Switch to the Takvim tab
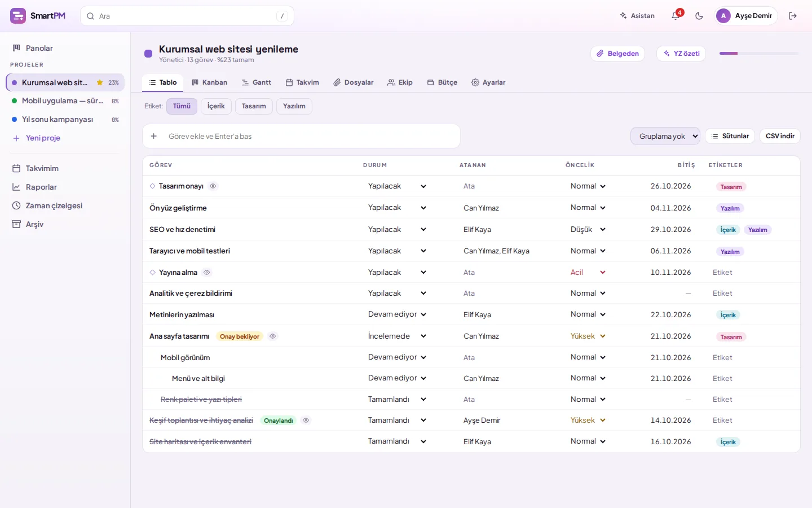This screenshot has height=508, width=812. (x=302, y=82)
